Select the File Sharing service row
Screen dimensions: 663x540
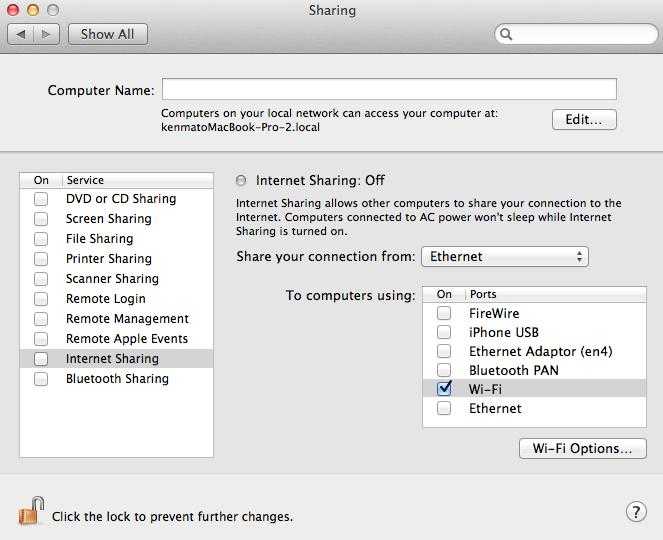pyautogui.click(x=116, y=238)
